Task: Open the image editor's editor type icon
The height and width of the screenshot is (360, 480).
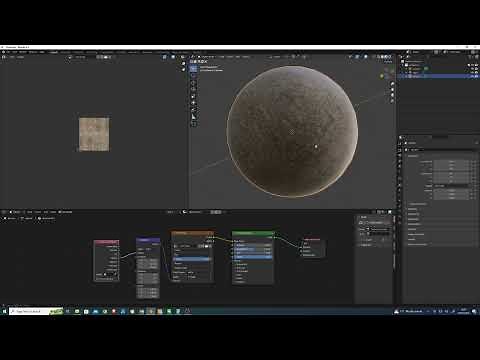Action: [x=4, y=57]
